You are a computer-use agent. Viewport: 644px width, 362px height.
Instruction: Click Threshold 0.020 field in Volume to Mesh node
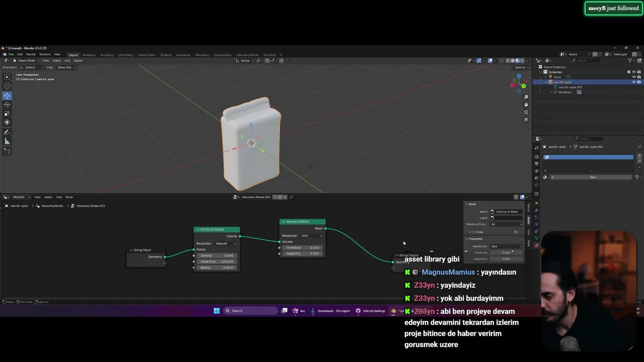point(302,247)
